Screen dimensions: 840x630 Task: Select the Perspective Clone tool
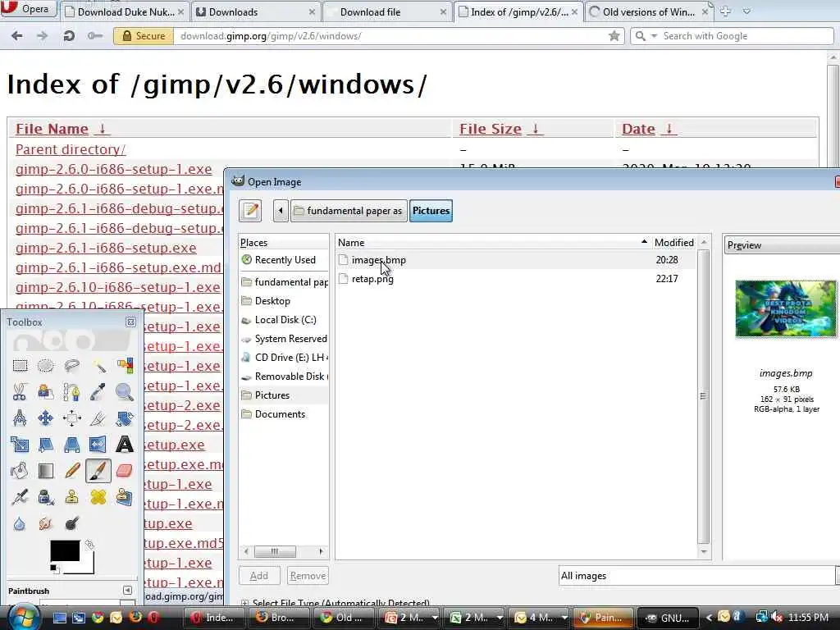[x=125, y=497]
